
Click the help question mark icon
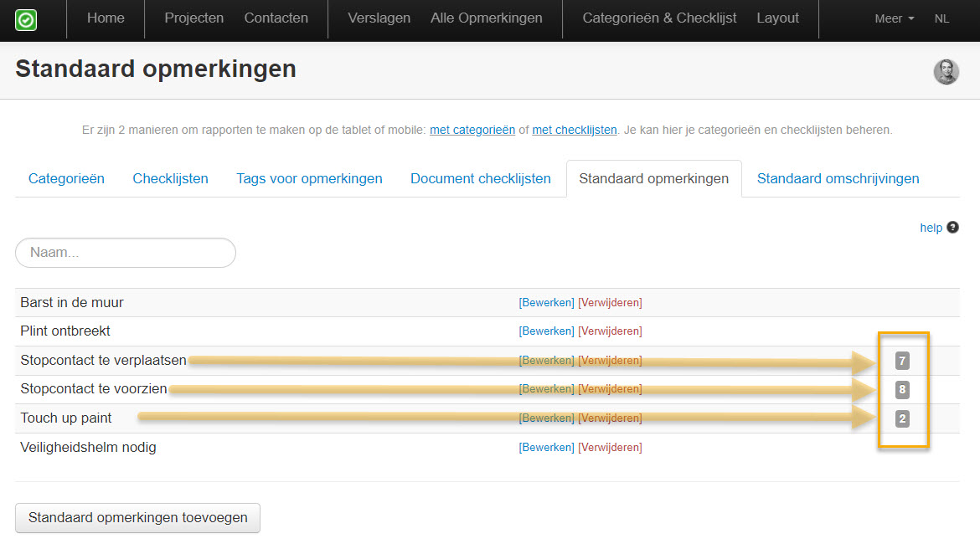[x=952, y=228]
